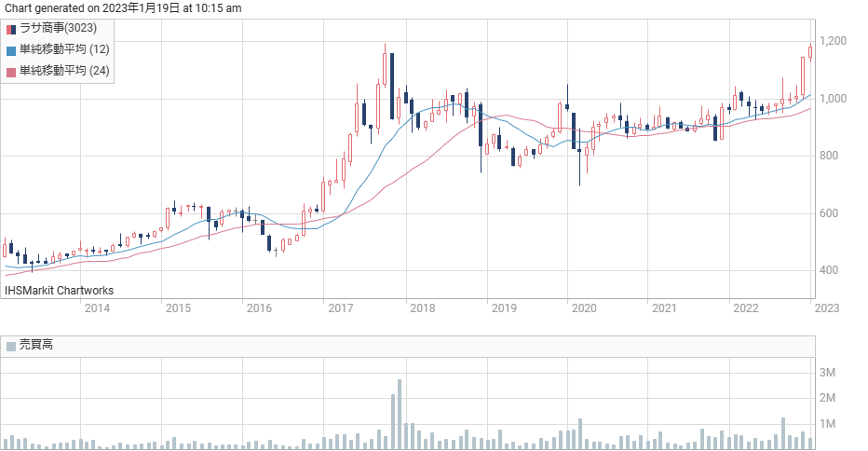
Task: Click the 2020 x-axis year label
Action: [x=584, y=308]
